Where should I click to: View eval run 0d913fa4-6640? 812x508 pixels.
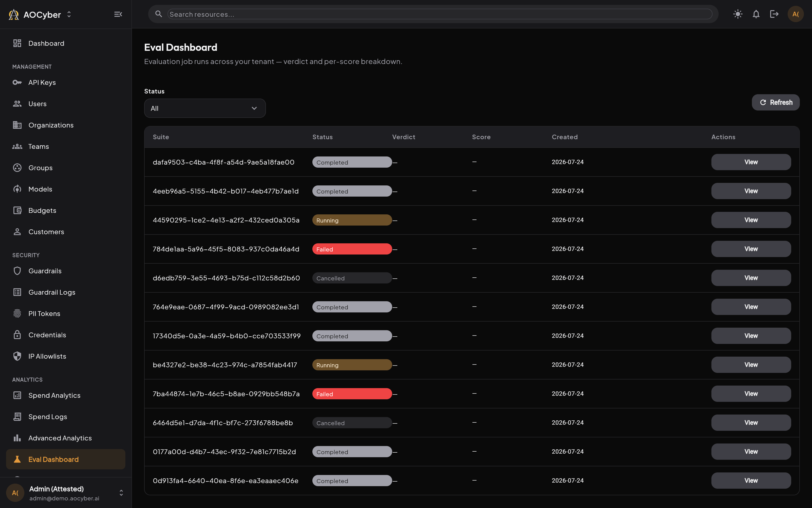click(751, 481)
